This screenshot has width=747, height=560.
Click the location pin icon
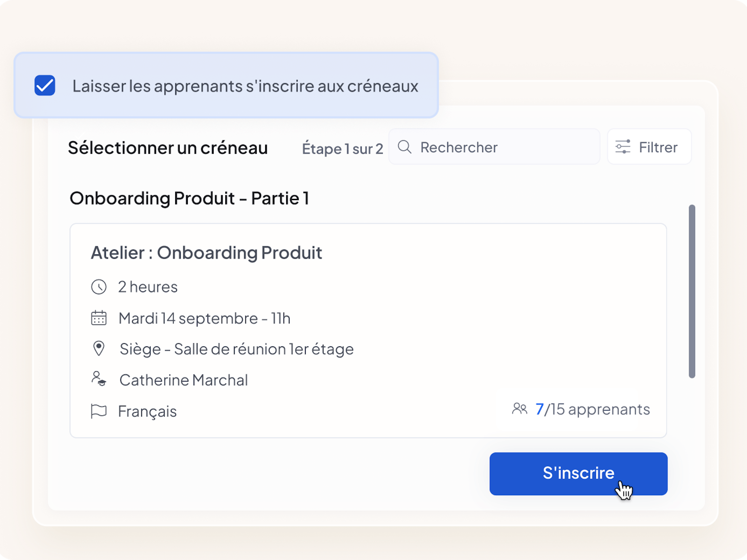pyautogui.click(x=99, y=349)
